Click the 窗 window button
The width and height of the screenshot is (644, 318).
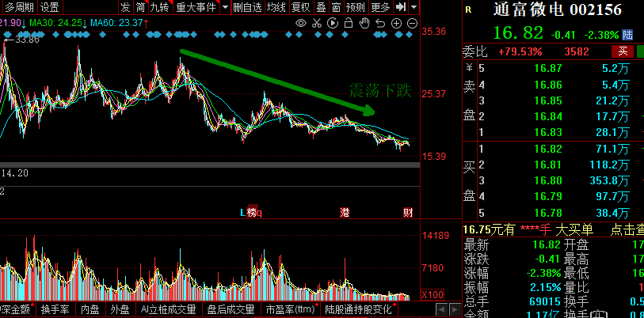(x=336, y=7)
